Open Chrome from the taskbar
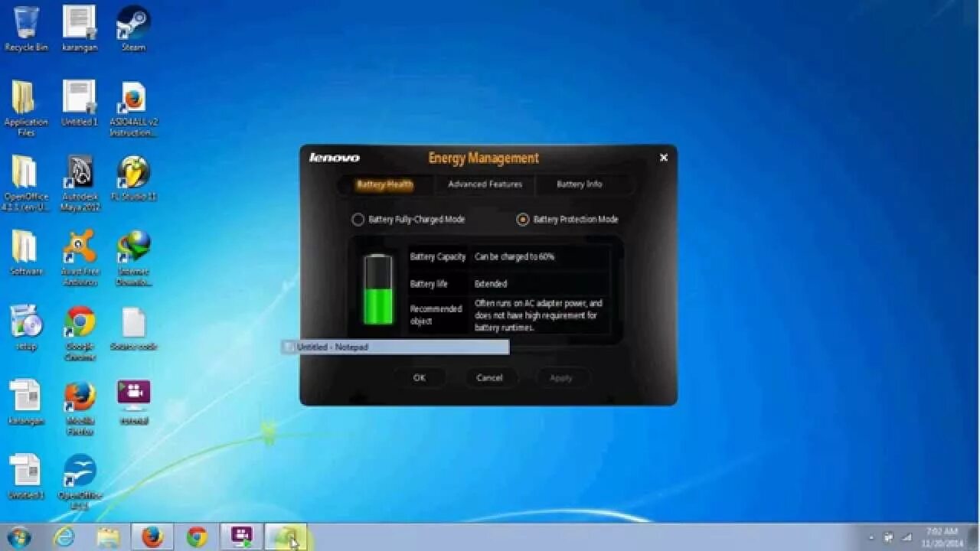This screenshot has width=980, height=551. point(197,537)
